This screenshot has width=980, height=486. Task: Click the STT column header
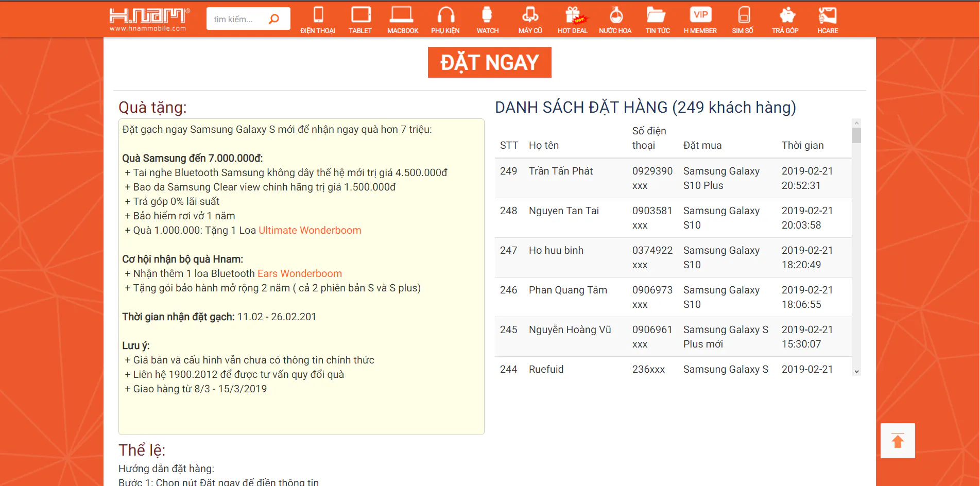(509, 145)
